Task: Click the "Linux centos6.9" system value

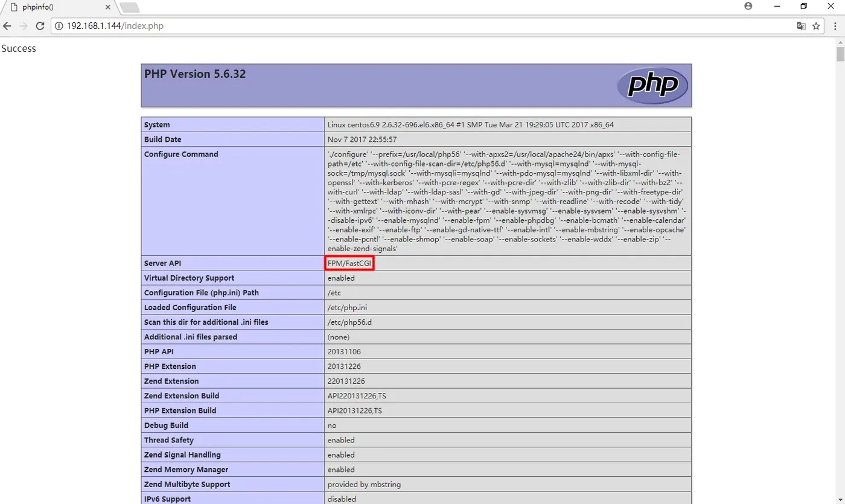Action: pyautogui.click(x=471, y=125)
